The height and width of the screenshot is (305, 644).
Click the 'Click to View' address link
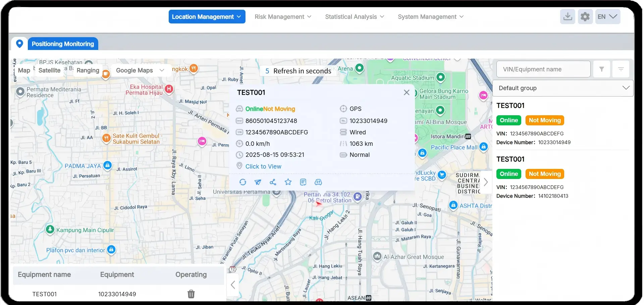pyautogui.click(x=263, y=167)
